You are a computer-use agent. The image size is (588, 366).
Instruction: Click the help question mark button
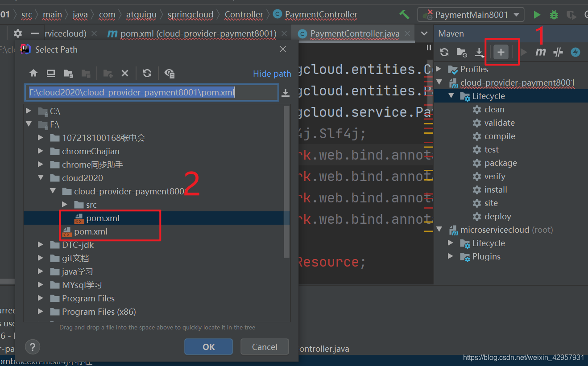(x=33, y=347)
